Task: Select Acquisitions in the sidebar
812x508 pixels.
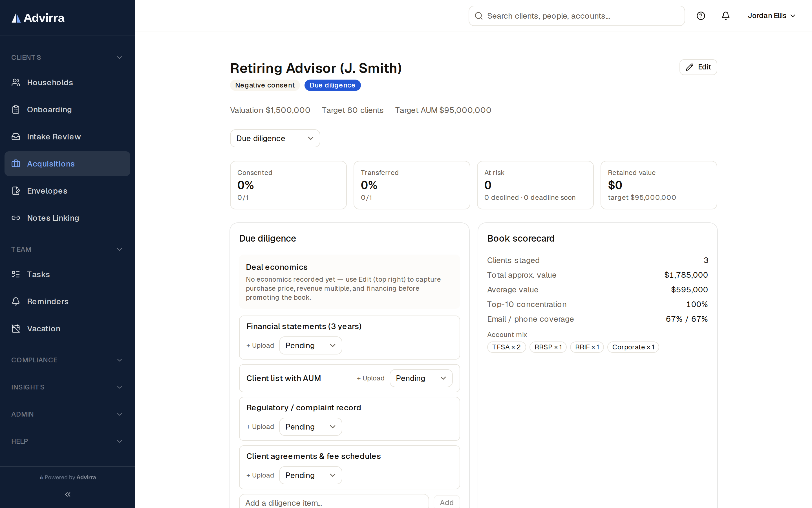Action: tap(67, 164)
